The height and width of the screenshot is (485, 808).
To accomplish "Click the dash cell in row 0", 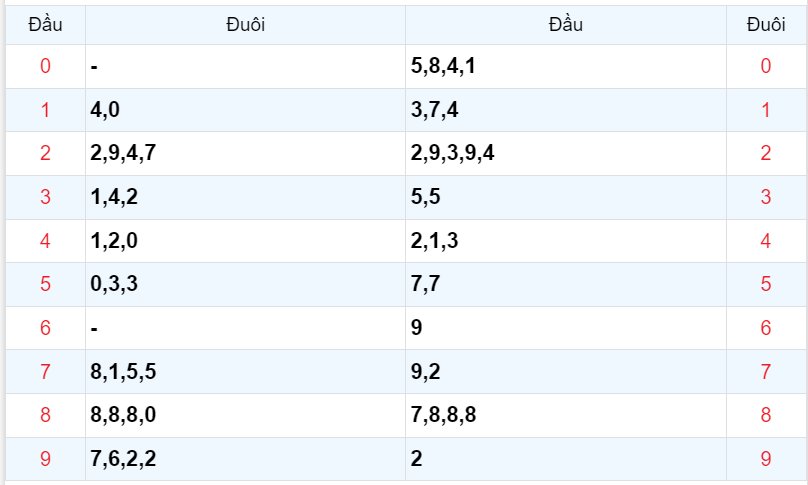I will (93, 67).
